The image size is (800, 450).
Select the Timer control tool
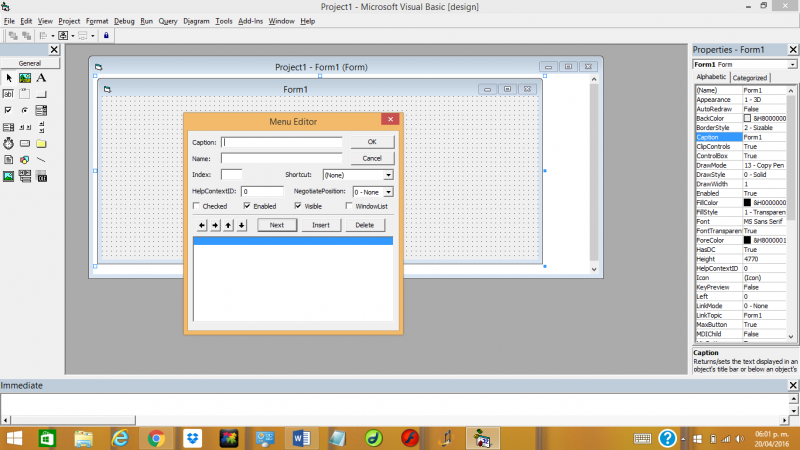point(9,143)
